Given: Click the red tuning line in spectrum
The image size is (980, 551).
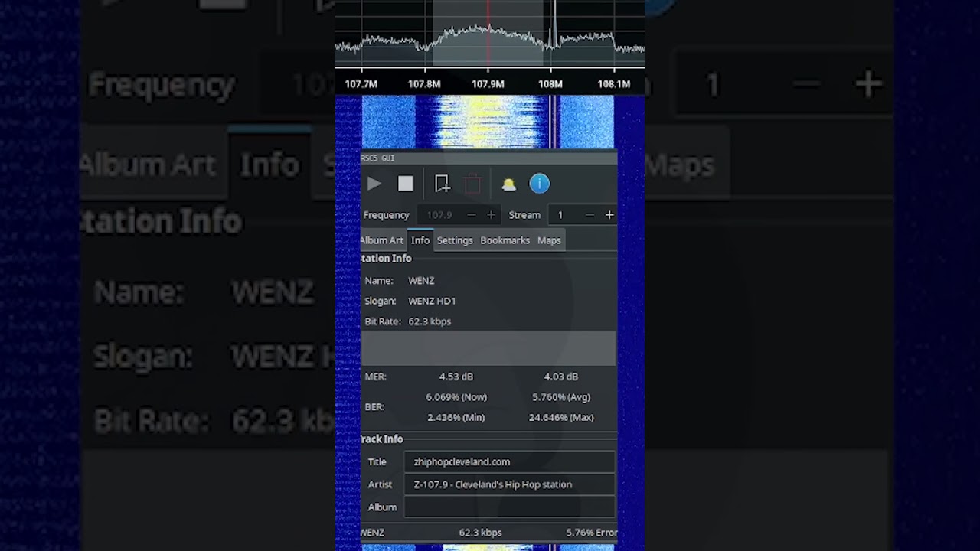Looking at the screenshot, I should click(x=488, y=34).
